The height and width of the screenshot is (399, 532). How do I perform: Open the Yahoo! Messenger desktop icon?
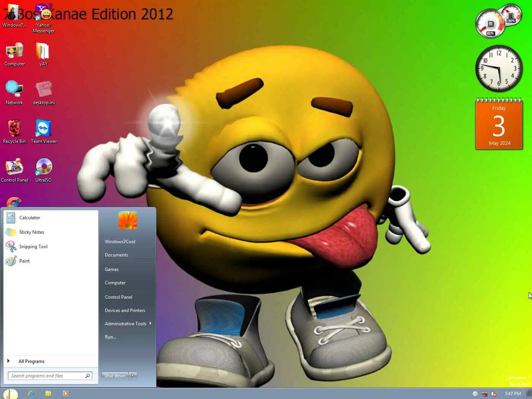point(43,18)
